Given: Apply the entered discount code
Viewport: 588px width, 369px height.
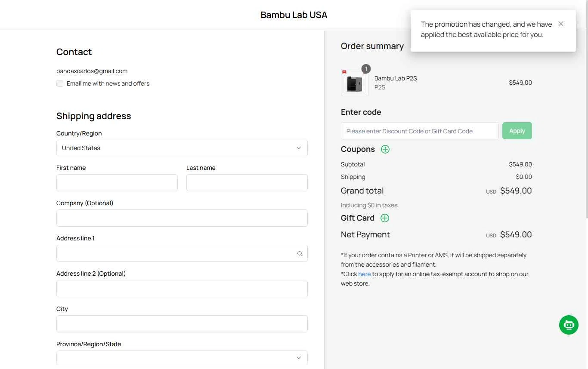Looking at the screenshot, I should click(517, 131).
